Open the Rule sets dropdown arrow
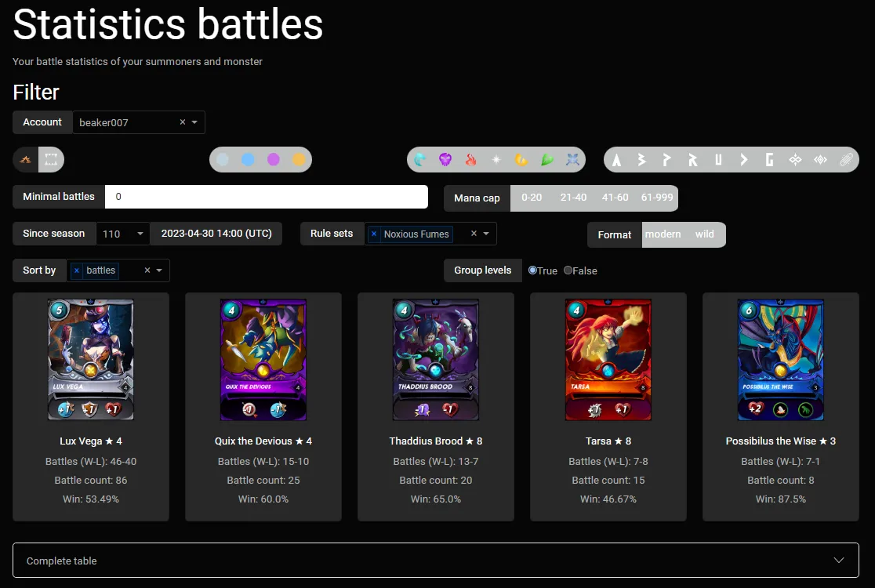875x588 pixels. [x=486, y=234]
